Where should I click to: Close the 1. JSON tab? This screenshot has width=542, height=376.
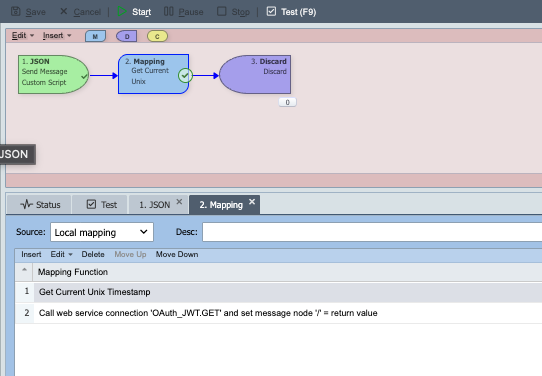179,201
